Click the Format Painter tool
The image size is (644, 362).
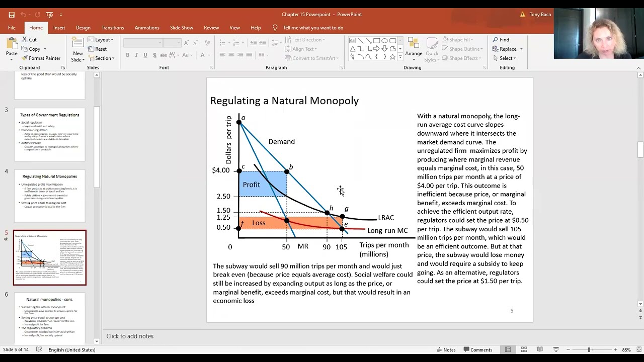point(41,58)
